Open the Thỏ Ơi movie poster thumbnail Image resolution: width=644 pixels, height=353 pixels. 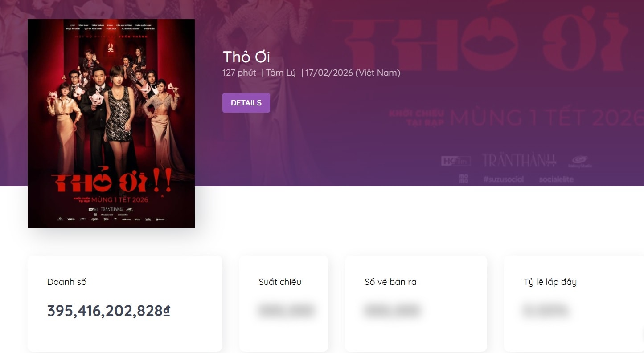pyautogui.click(x=111, y=123)
